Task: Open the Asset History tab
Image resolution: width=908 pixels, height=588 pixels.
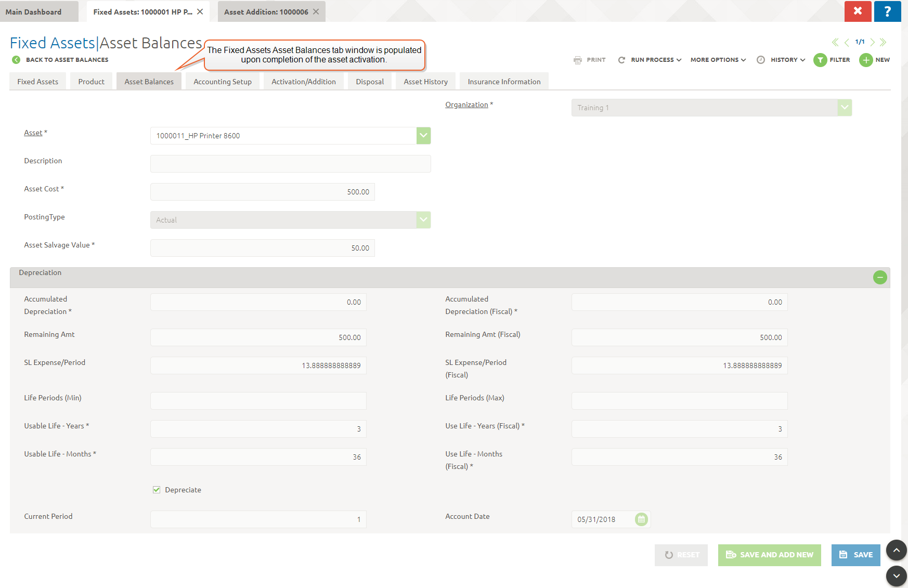Action: [425, 82]
